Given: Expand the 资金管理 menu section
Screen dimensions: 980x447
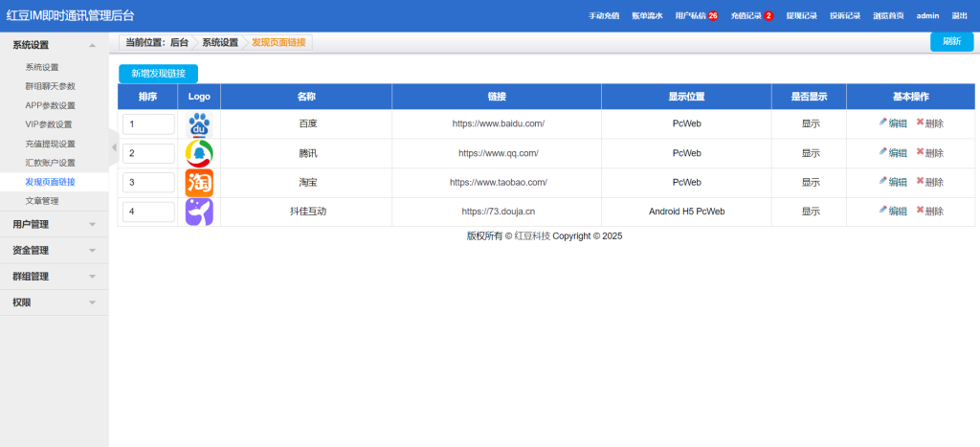Looking at the screenshot, I should pos(54,250).
